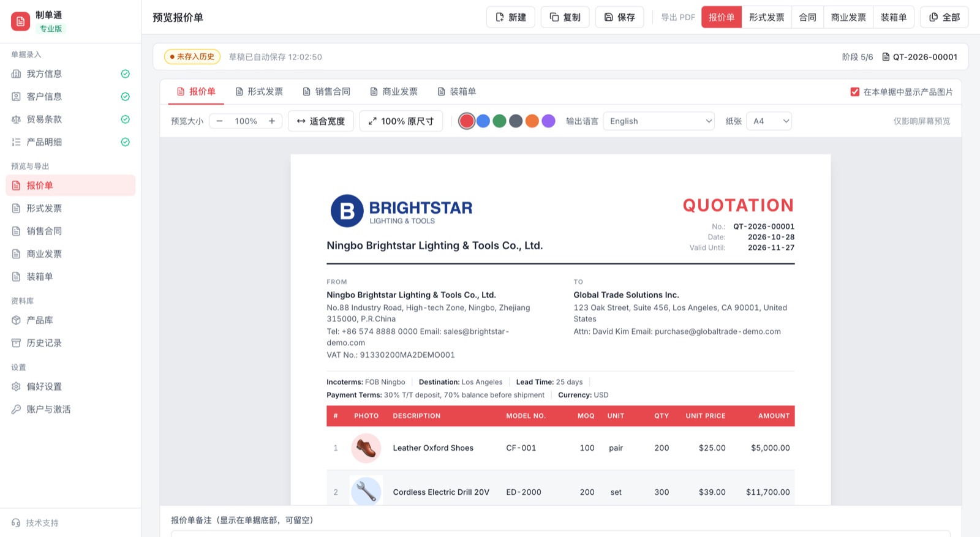Open 客户信息 in the sidebar

pos(70,97)
